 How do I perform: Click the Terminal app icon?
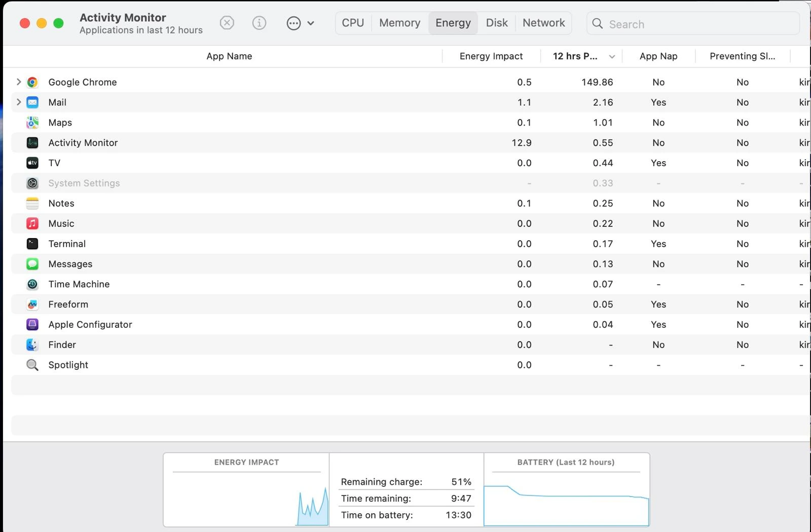point(32,244)
